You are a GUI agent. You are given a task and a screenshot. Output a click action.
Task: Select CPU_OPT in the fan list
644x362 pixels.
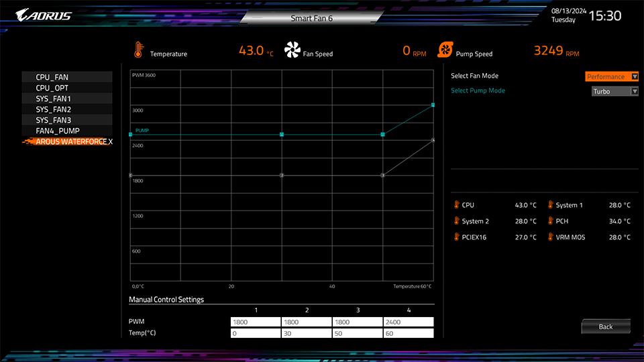pos(67,88)
